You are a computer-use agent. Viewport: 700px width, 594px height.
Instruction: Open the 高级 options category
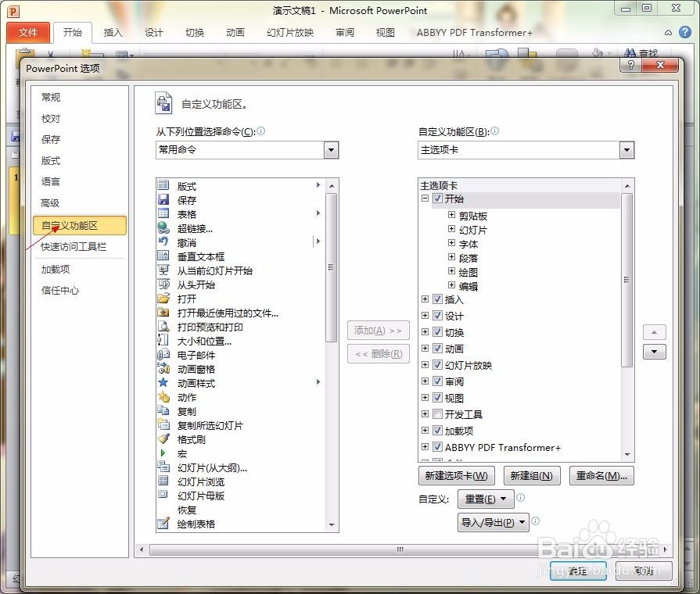point(50,203)
